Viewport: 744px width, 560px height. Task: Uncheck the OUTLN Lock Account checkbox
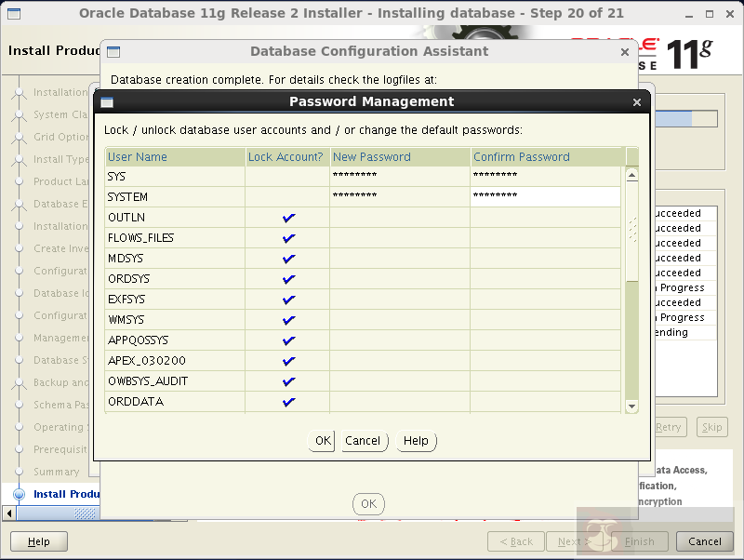coord(288,217)
